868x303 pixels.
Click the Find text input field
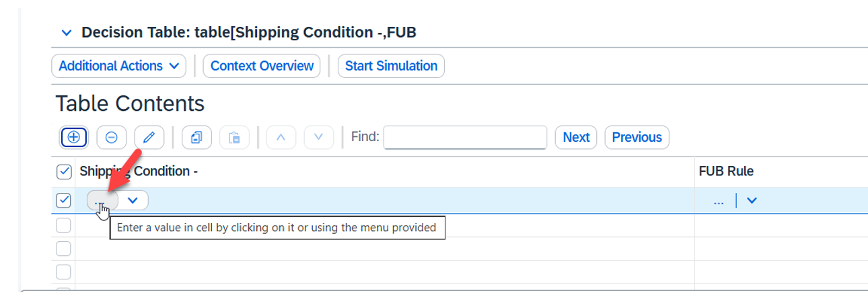tap(465, 137)
